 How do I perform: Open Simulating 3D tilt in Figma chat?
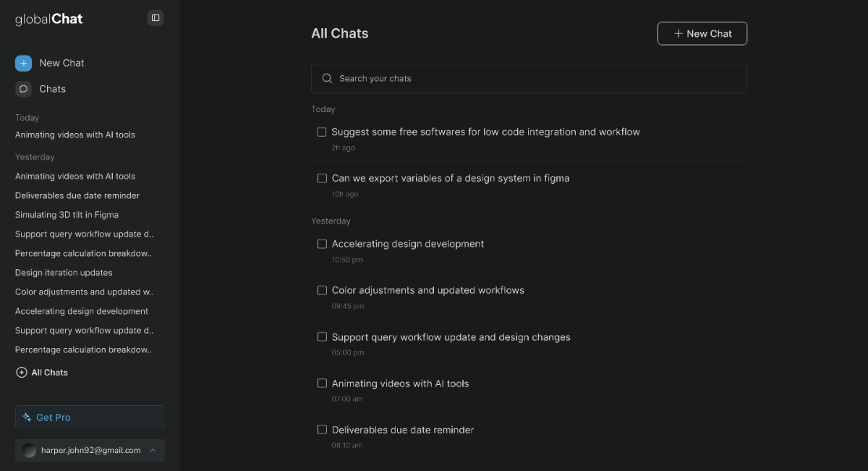tap(67, 215)
